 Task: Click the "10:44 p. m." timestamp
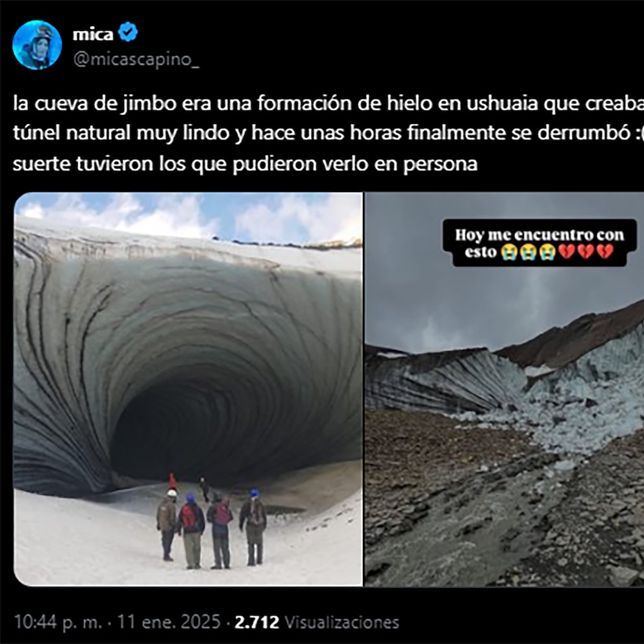click(x=58, y=622)
